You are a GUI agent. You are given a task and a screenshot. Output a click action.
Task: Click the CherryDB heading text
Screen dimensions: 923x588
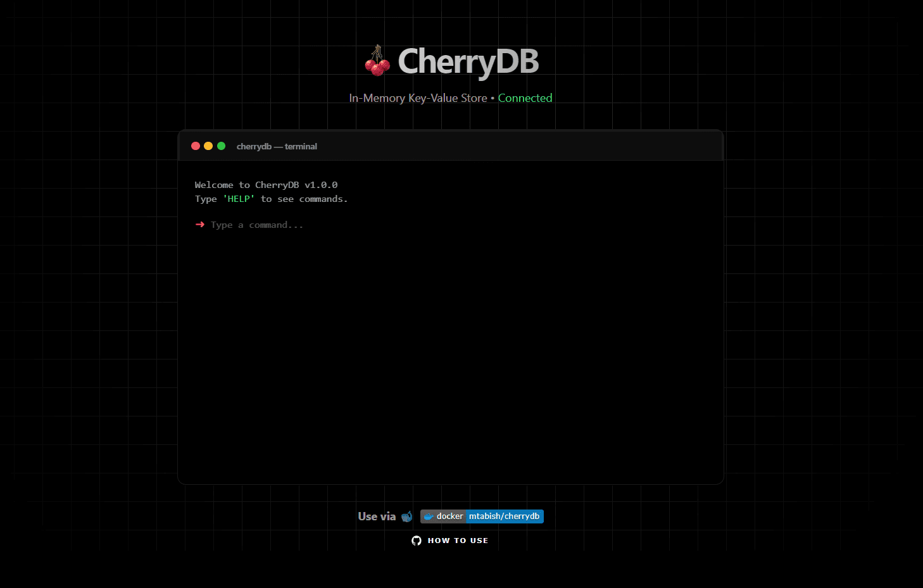click(x=468, y=62)
